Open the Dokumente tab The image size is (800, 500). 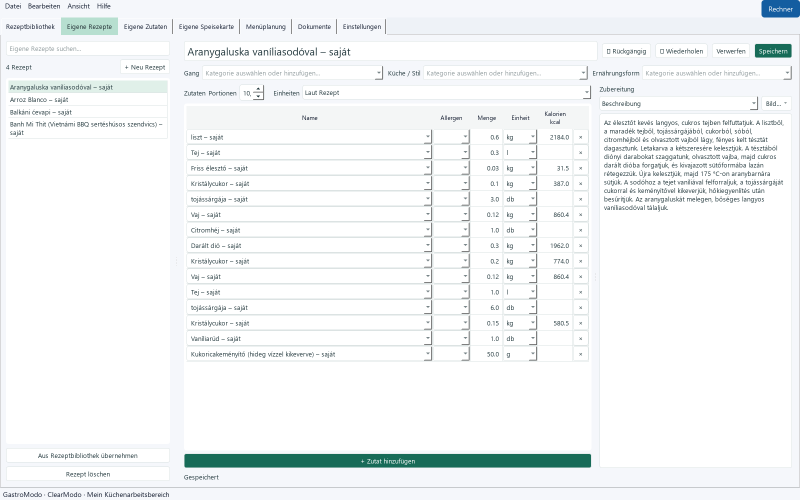point(314,27)
